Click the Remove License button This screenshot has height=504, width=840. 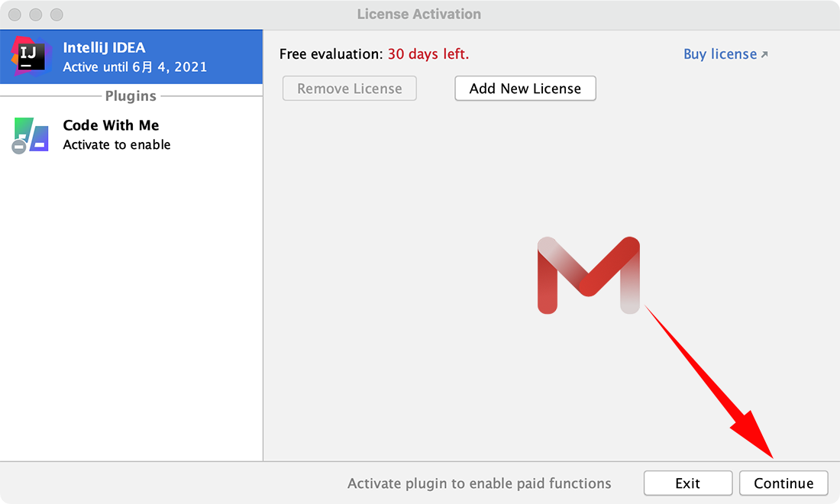pyautogui.click(x=349, y=89)
